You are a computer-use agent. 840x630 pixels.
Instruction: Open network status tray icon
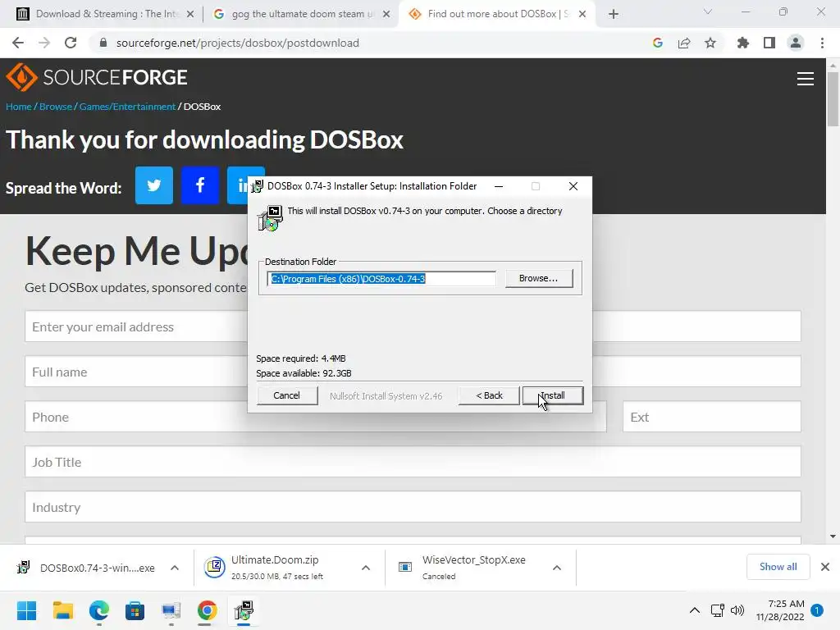717,610
